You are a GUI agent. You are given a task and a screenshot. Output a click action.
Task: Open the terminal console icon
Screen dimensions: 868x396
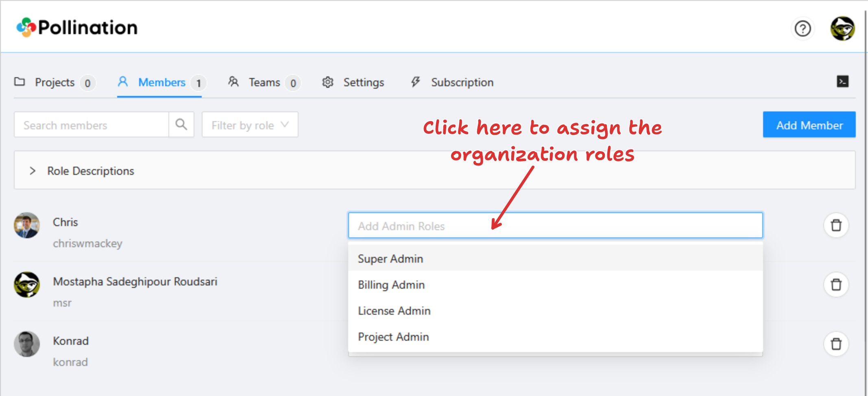coord(842,82)
